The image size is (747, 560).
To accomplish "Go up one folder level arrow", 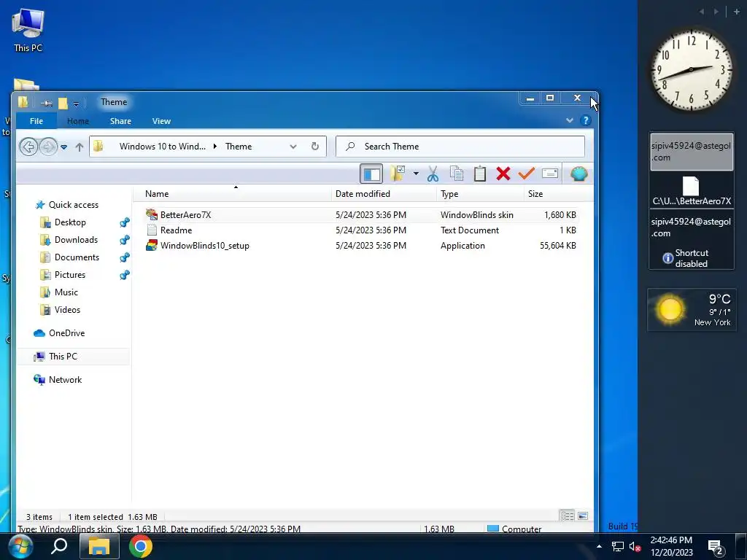I will pos(80,147).
